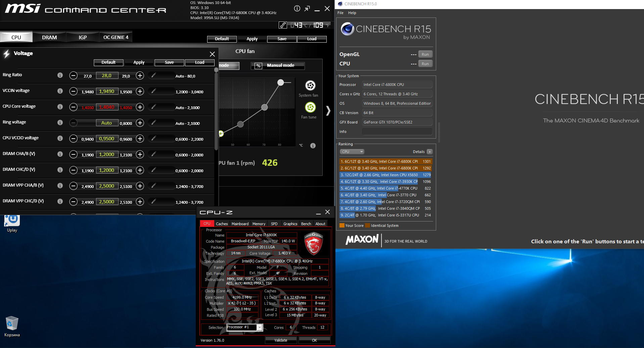Click the Validate button in CPU-Z
This screenshot has width=644, height=348.
[x=281, y=340]
